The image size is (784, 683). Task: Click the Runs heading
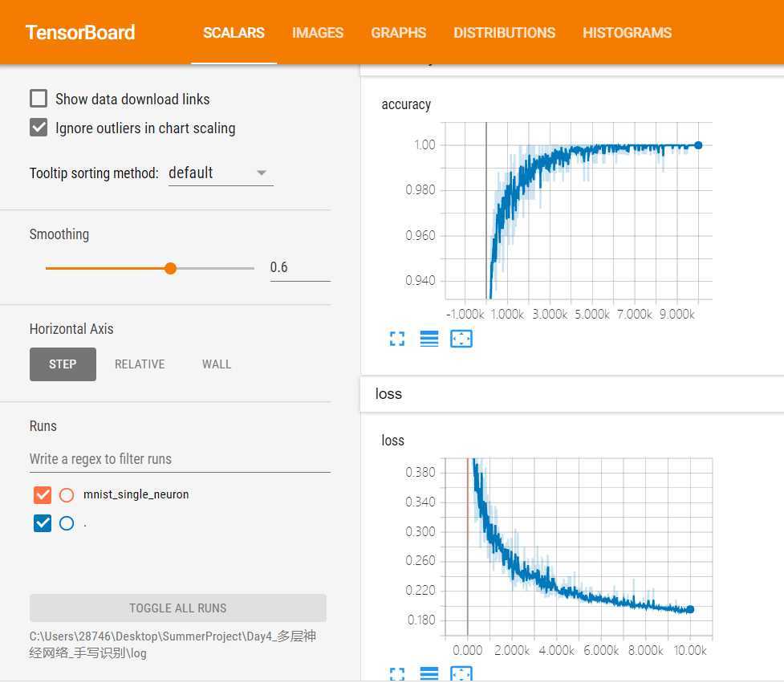(43, 426)
